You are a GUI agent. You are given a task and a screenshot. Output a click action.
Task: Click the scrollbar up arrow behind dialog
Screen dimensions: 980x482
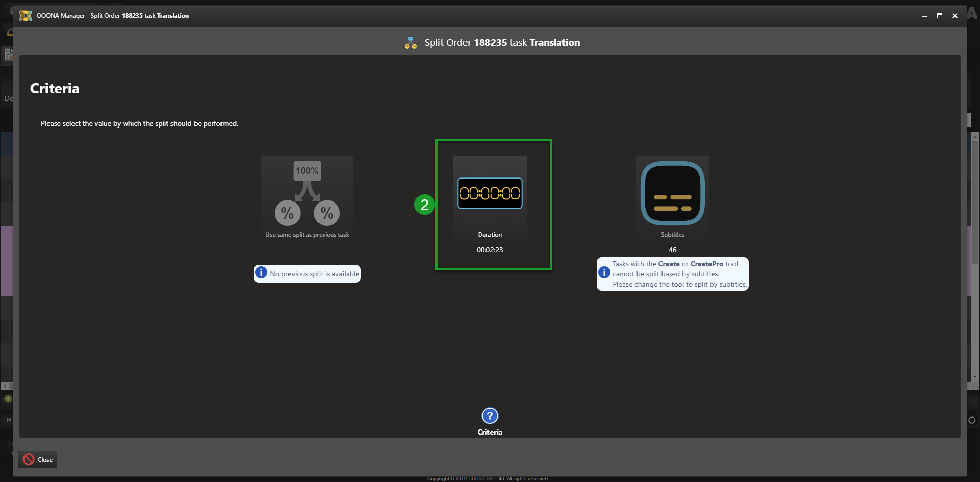pos(975,137)
